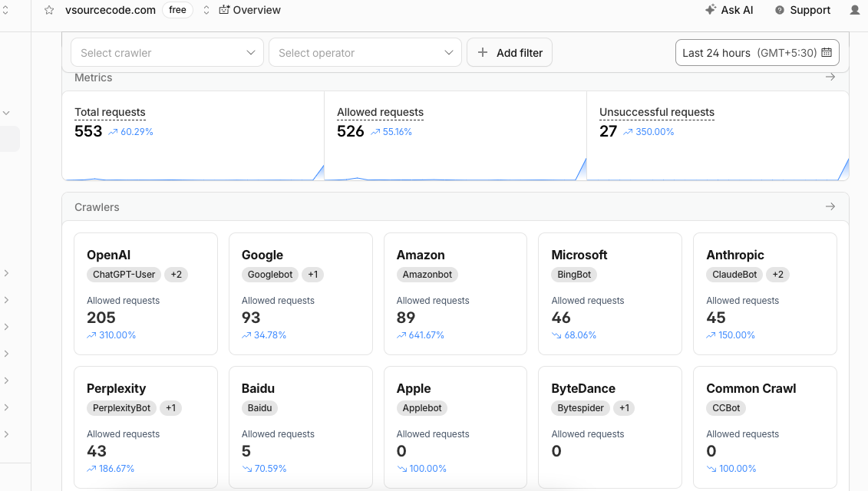Click the 68.06% trend under Microsoft

coord(574,335)
